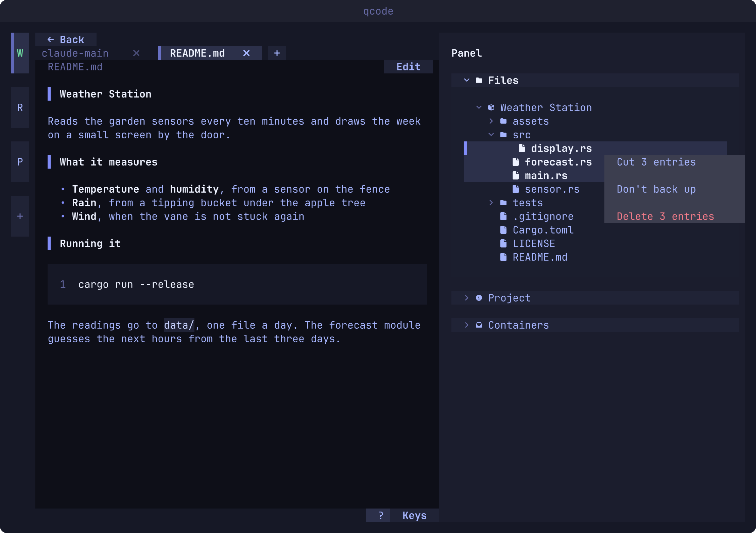756x533 pixels.
Task: Click the Panel title text
Action: (467, 53)
